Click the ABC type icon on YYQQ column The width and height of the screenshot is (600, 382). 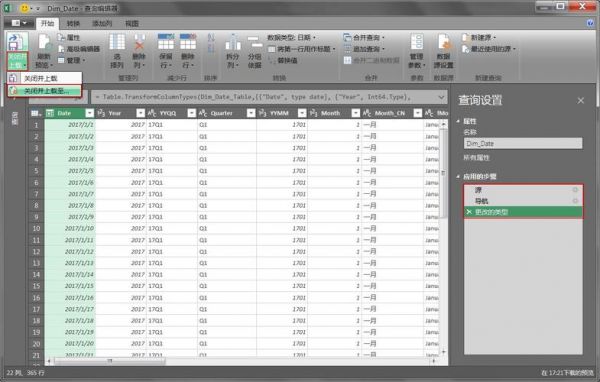coord(152,113)
